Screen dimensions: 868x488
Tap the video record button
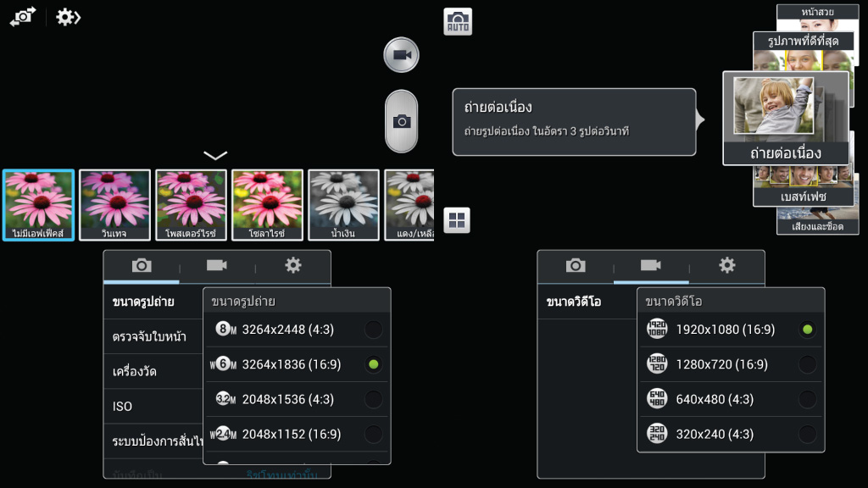(401, 55)
